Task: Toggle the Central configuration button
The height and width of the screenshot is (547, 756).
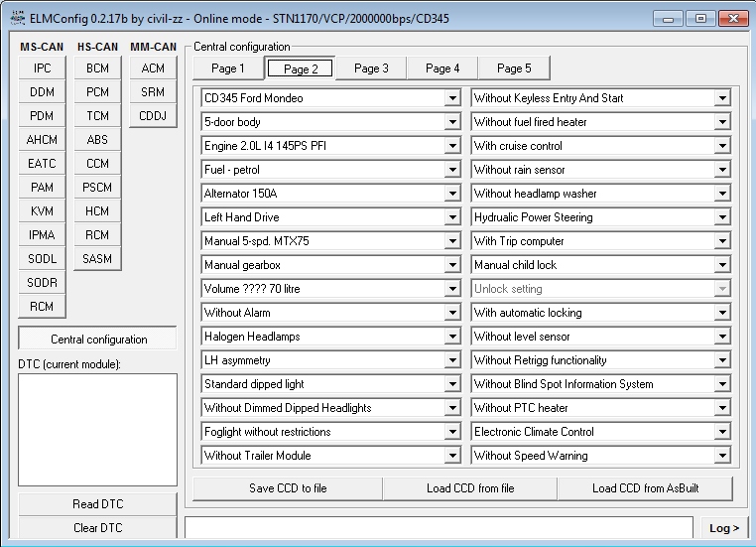Action: click(x=97, y=340)
